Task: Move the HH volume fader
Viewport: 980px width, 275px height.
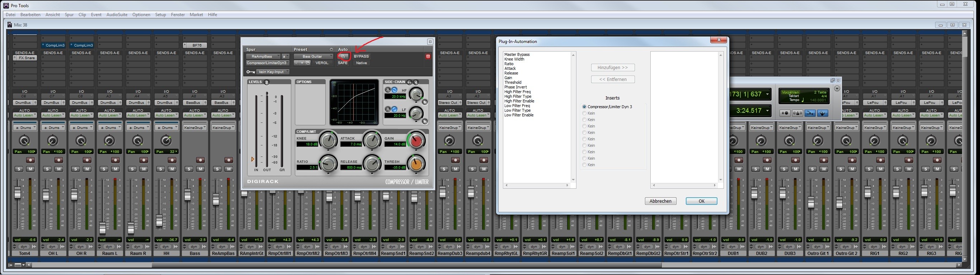Action: (159, 221)
